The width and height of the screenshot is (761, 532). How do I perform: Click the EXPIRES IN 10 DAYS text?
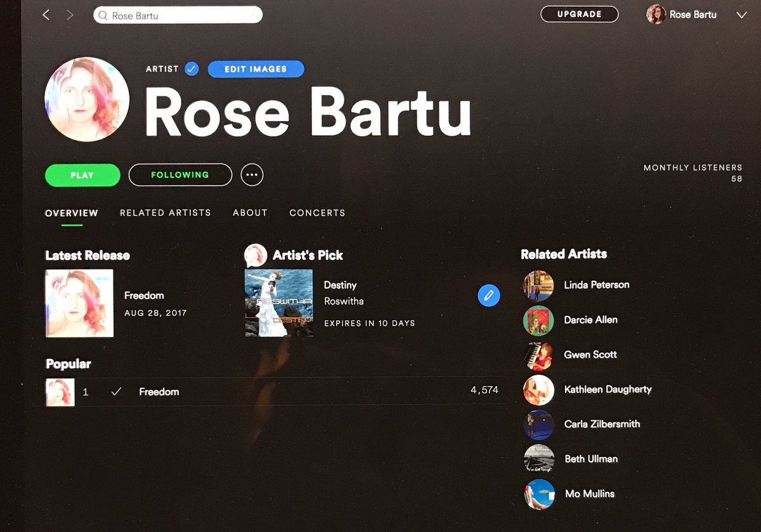click(x=370, y=323)
